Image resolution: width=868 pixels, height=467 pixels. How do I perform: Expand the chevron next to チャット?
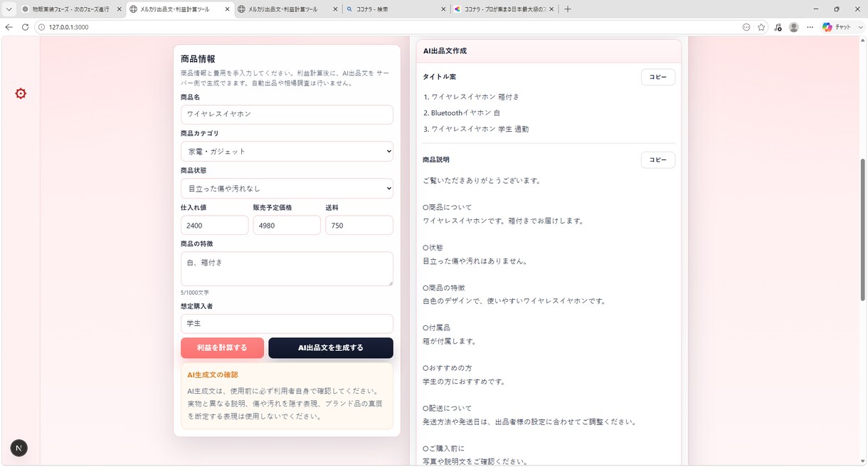(859, 27)
